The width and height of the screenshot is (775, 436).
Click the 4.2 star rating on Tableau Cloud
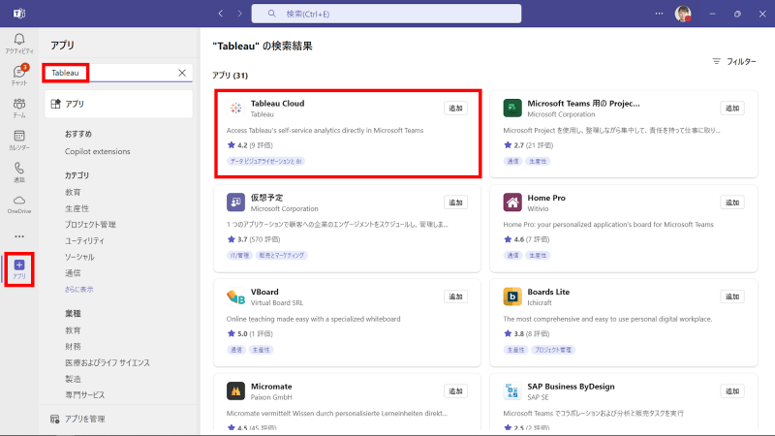(250, 145)
